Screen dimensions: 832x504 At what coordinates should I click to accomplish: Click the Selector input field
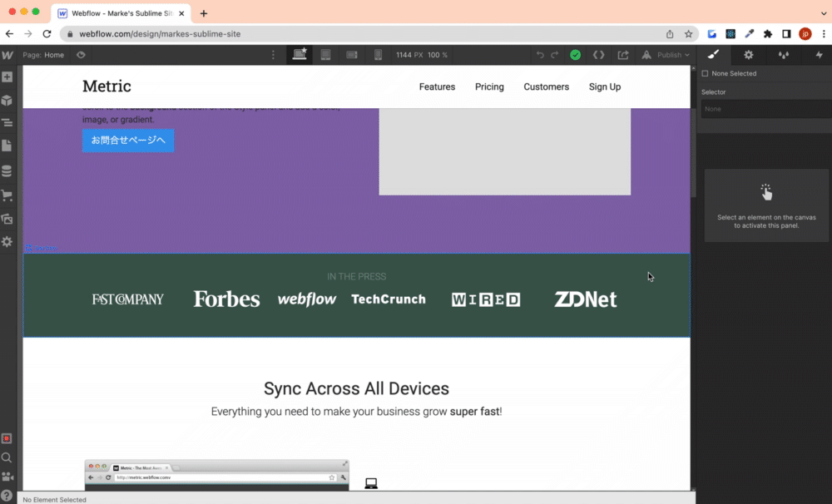pos(766,109)
